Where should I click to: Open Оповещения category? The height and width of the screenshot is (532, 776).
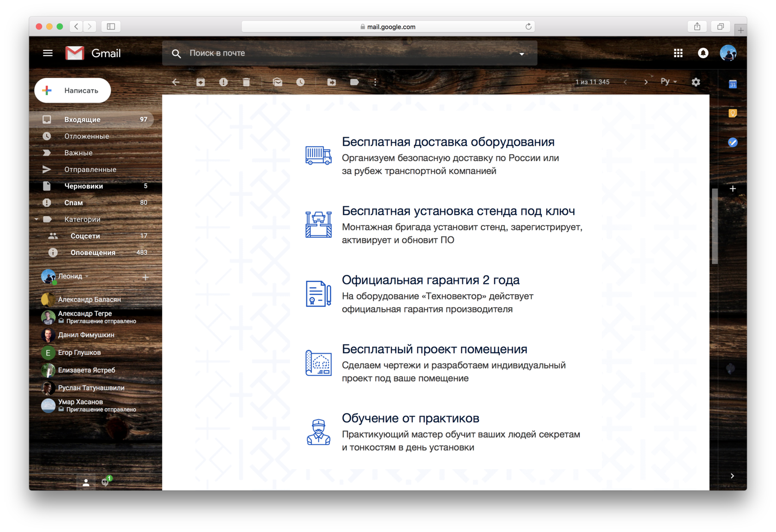point(91,253)
